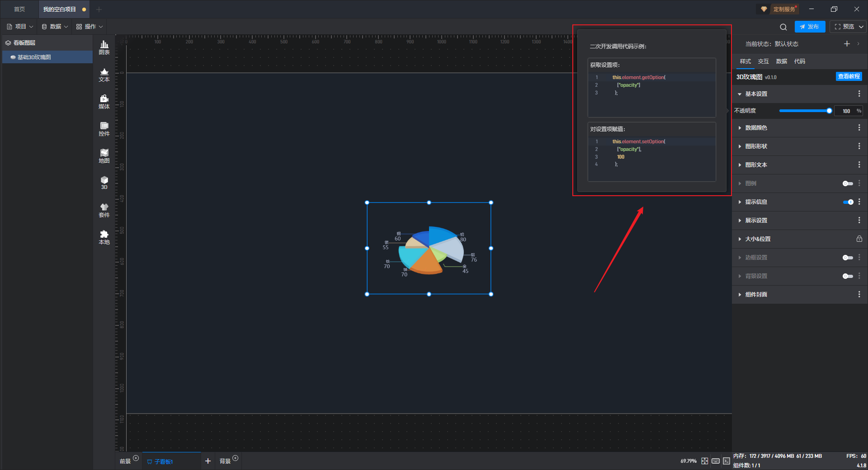Expand the 大小&位置 section
The width and height of the screenshot is (868, 470).
point(740,239)
